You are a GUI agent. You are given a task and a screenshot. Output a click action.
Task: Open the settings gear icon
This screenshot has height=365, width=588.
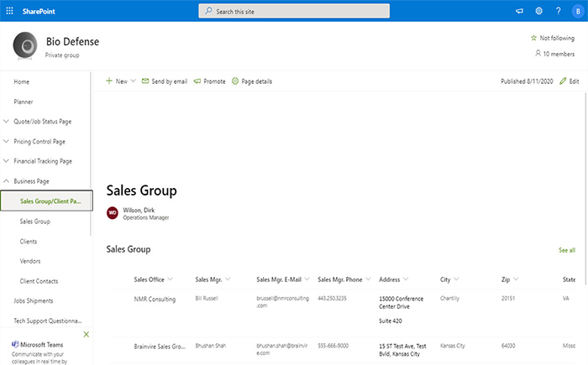point(539,11)
